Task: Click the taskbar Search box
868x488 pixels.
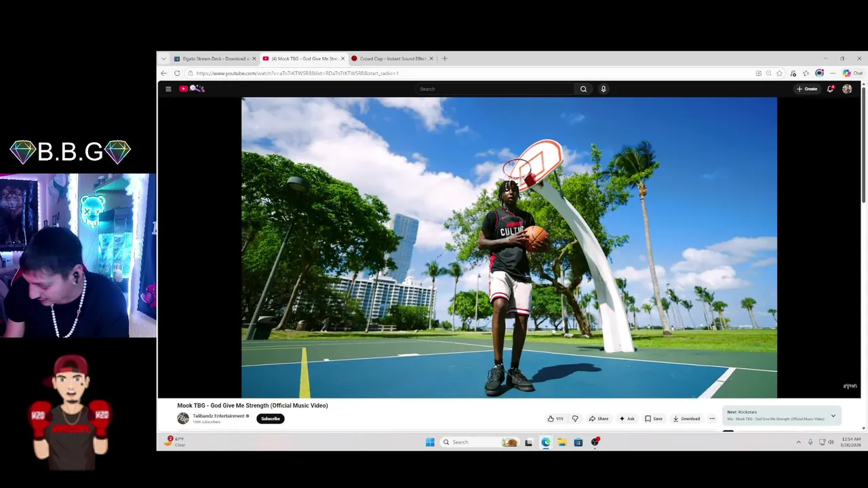Action: point(480,442)
